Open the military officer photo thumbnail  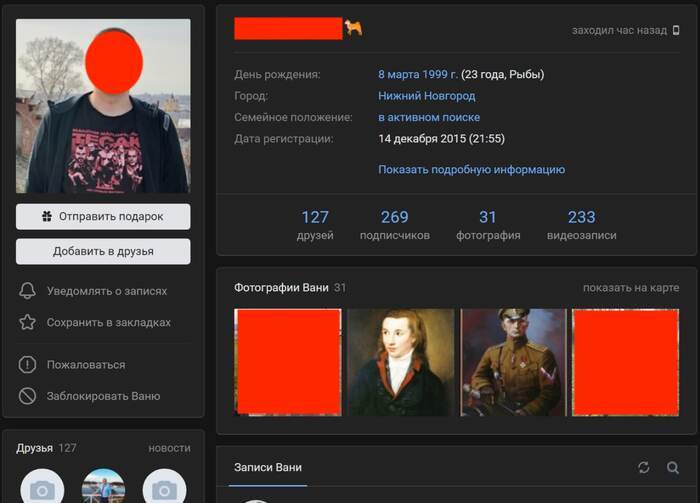click(513, 362)
